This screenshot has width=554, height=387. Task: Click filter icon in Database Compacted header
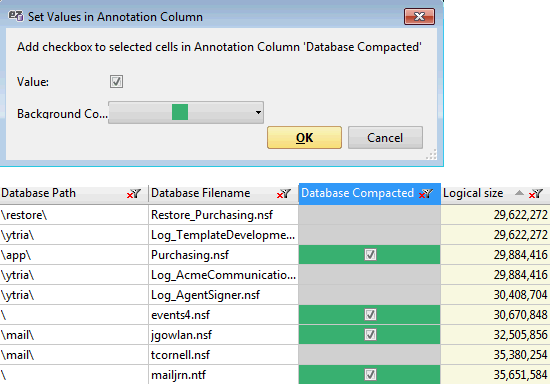click(x=426, y=194)
